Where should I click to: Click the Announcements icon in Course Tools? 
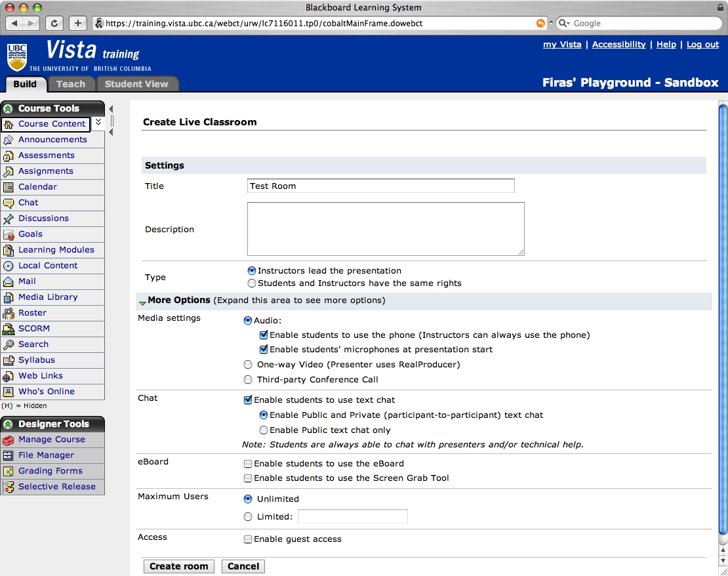[8, 140]
